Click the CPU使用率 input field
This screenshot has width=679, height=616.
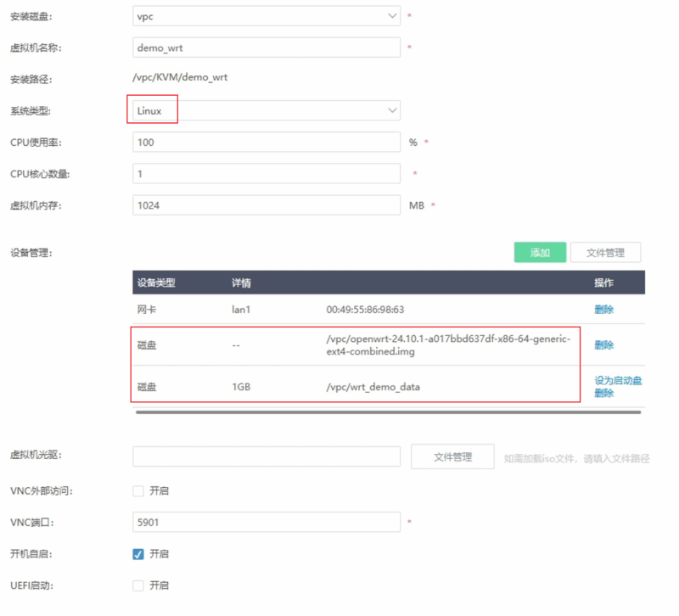pos(266,143)
